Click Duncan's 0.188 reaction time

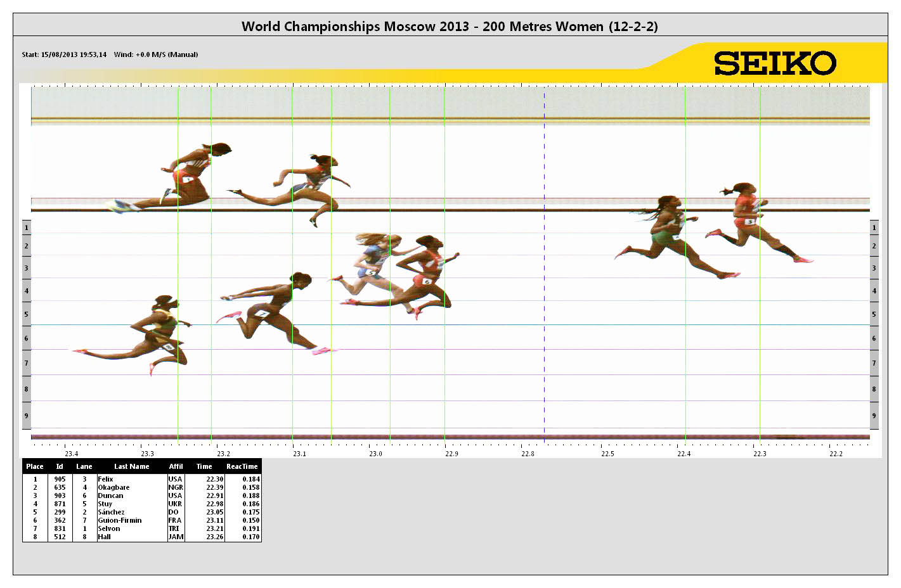point(250,495)
